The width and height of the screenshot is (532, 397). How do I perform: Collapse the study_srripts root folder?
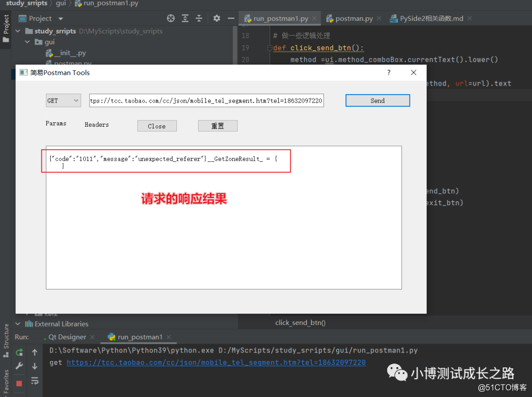(x=18, y=31)
